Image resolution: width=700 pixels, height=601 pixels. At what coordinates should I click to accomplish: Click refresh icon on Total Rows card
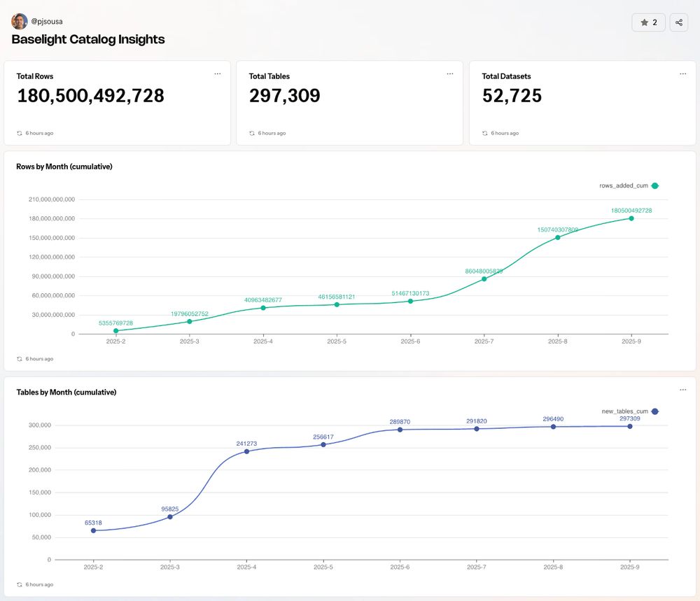click(20, 134)
